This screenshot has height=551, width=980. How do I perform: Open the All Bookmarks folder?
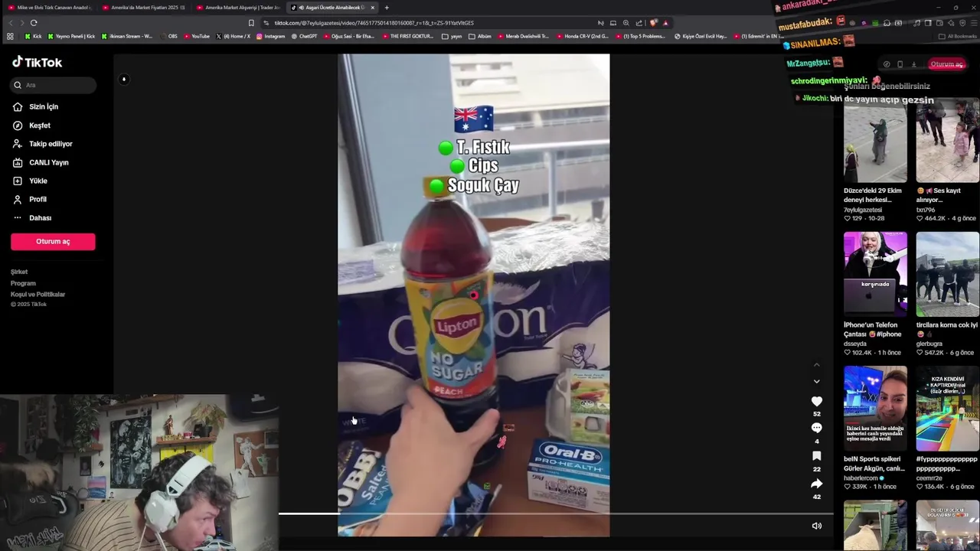958,36
